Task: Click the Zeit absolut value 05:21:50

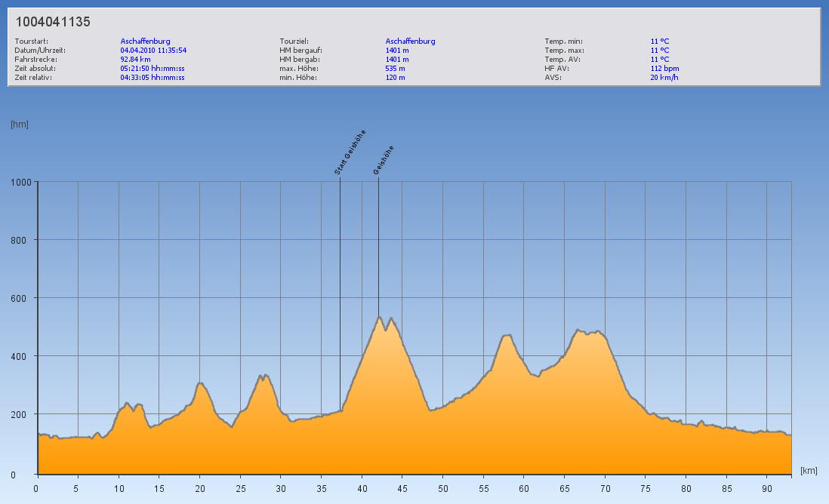Action: coord(153,68)
